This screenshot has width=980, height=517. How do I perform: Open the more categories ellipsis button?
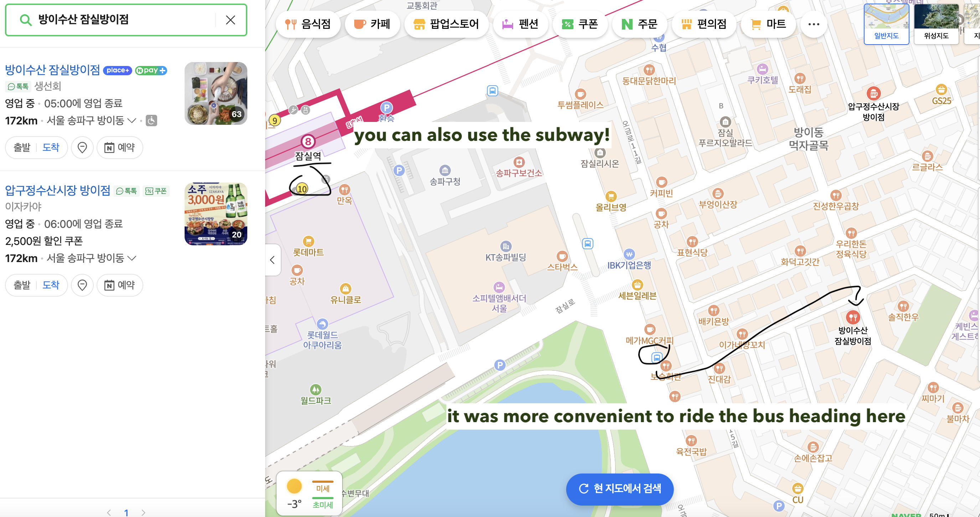813,24
